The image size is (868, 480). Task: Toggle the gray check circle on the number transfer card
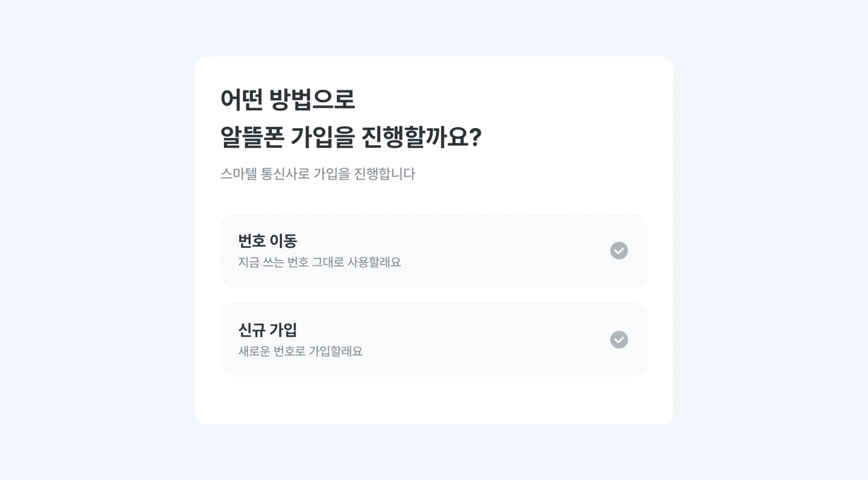click(x=619, y=250)
